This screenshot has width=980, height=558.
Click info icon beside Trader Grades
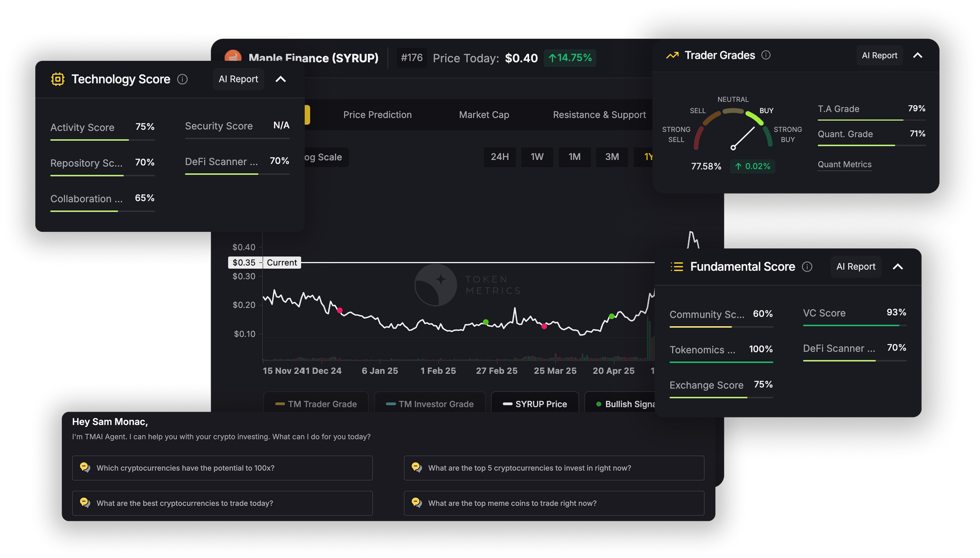[766, 55]
